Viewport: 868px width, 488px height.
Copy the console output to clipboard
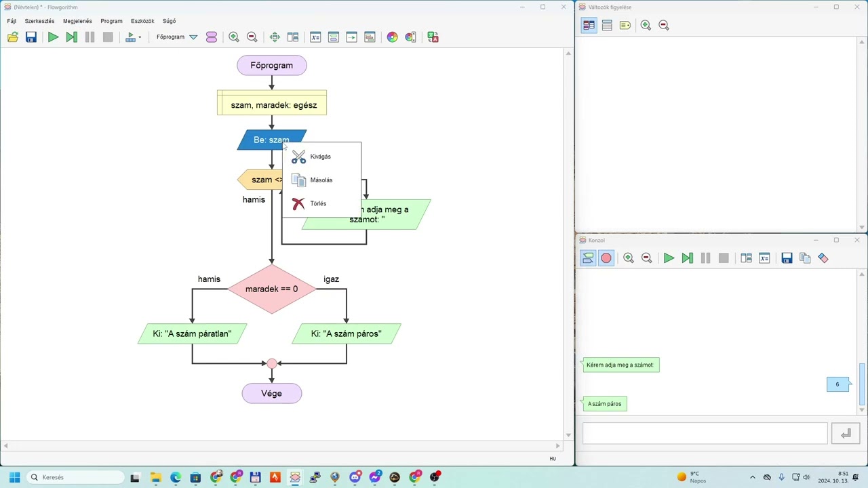coord(805,258)
